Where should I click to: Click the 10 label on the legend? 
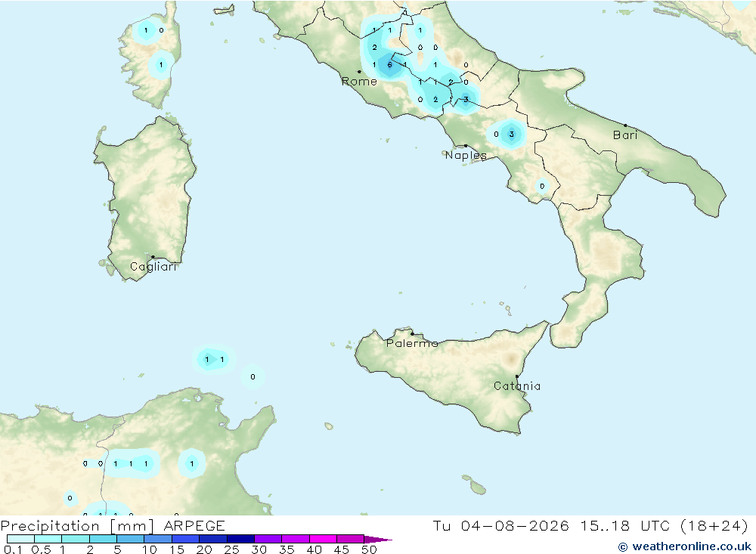(x=150, y=549)
